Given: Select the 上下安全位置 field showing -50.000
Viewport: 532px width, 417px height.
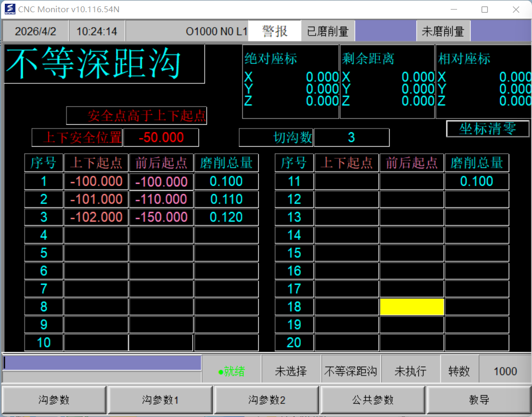Looking at the screenshot, I should pyautogui.click(x=161, y=138).
